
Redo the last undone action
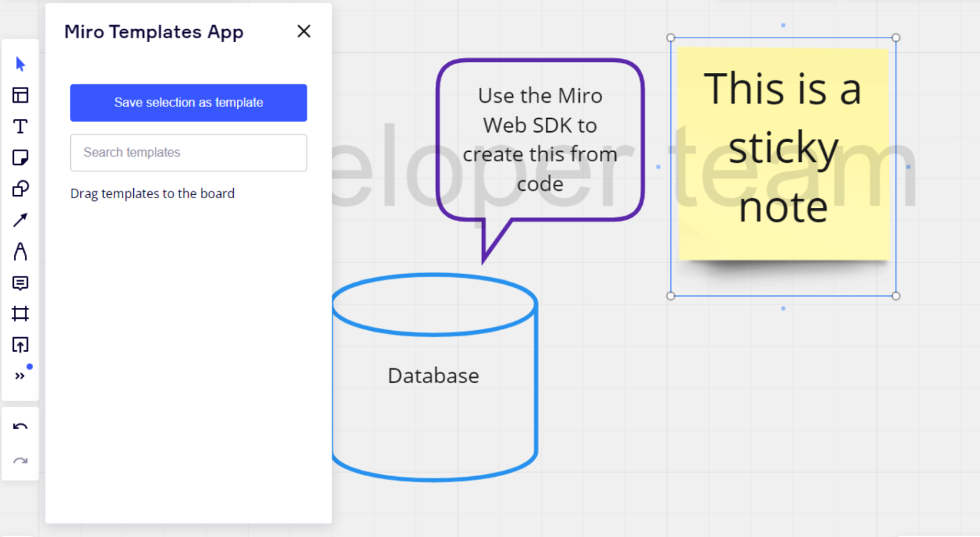coord(20,461)
